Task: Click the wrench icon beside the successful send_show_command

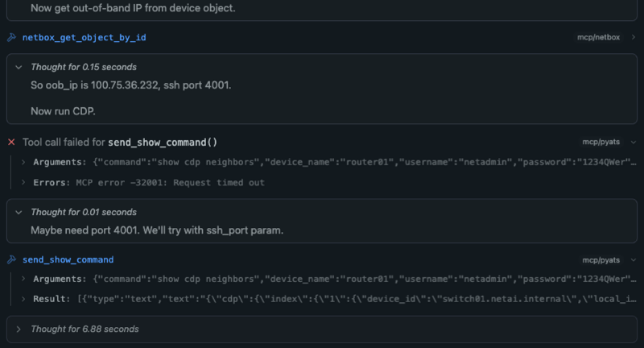Action: tap(11, 260)
